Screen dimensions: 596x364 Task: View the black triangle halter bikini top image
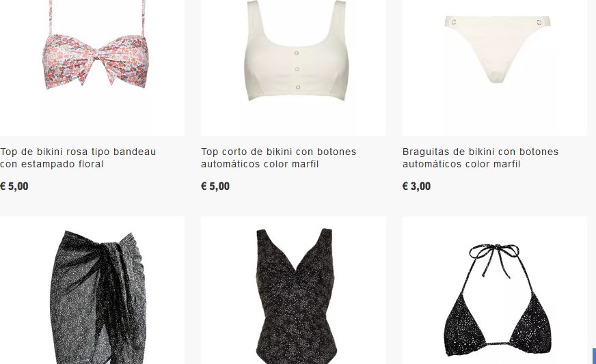[x=495, y=290]
